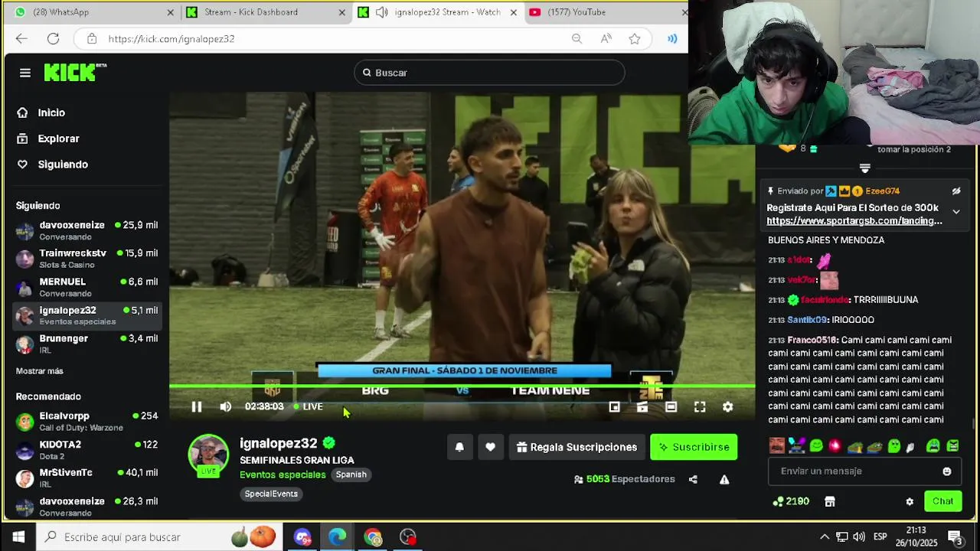Mute the stream volume speaker icon

[225, 407]
